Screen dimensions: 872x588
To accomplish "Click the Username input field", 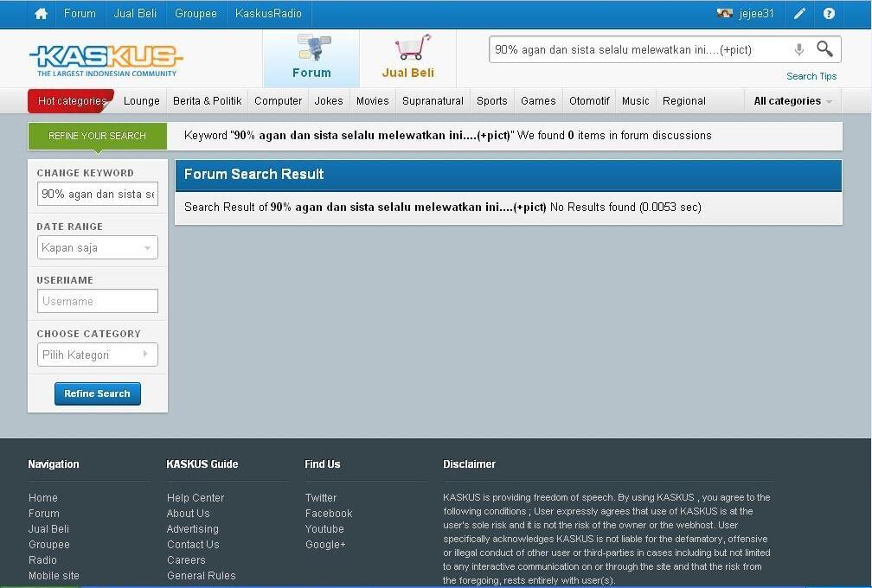I will point(97,301).
